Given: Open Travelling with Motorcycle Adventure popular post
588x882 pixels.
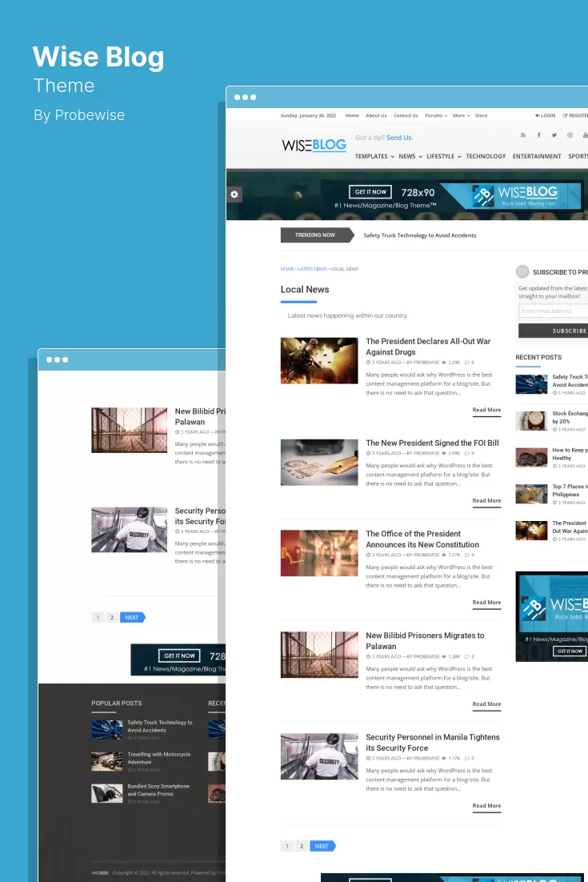Looking at the screenshot, I should 159,758.
